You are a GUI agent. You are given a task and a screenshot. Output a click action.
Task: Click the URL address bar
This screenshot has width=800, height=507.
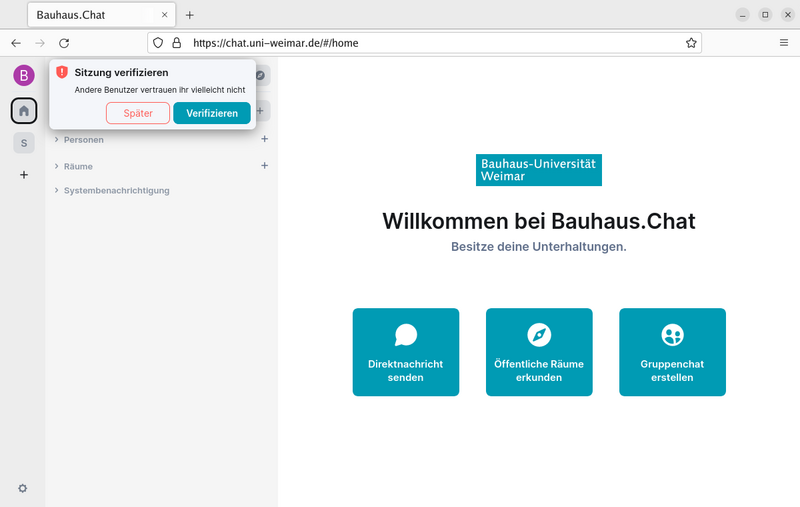click(x=424, y=43)
